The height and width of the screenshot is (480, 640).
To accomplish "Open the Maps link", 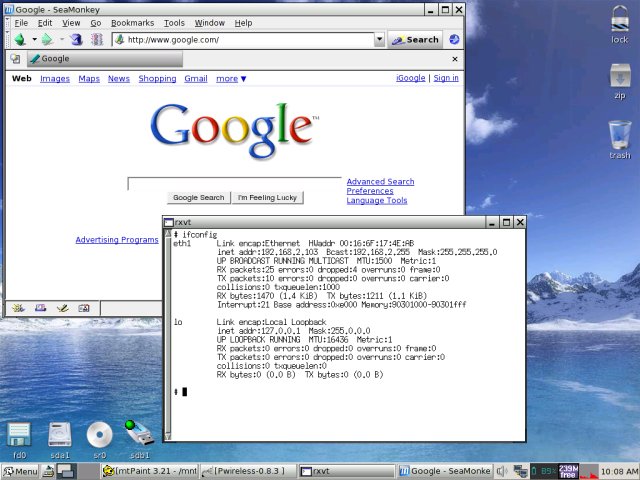I will click(89, 78).
